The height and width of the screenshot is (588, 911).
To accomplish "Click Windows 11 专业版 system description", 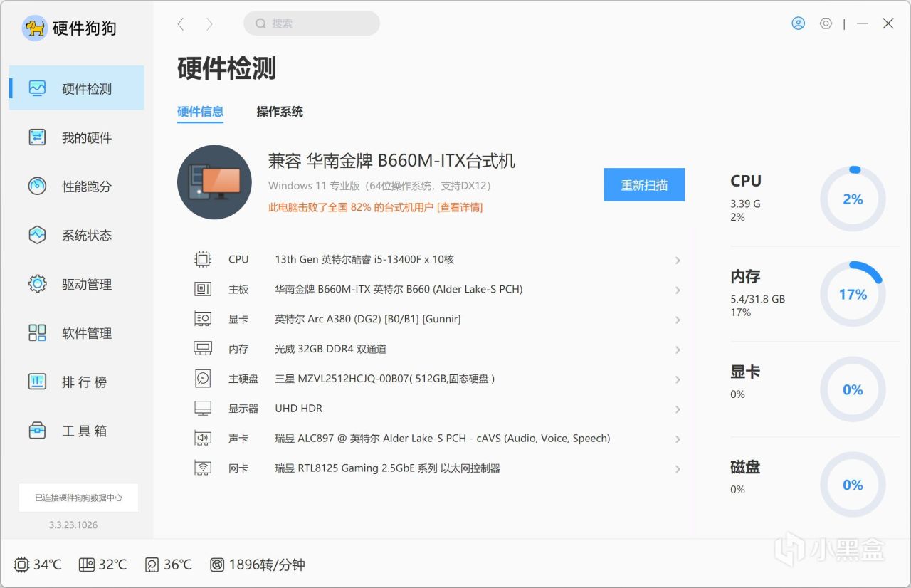I will pyautogui.click(x=381, y=186).
